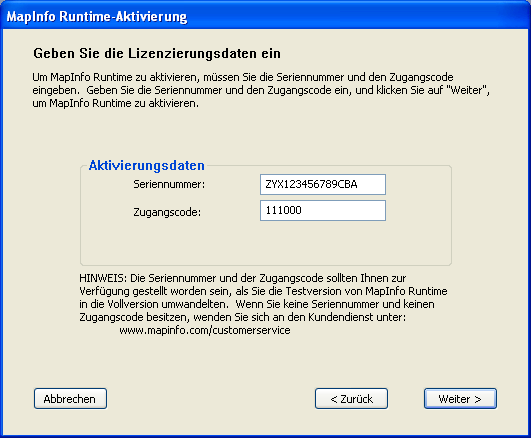Click the Seriennummer input field
The height and width of the screenshot is (438, 531).
click(323, 184)
